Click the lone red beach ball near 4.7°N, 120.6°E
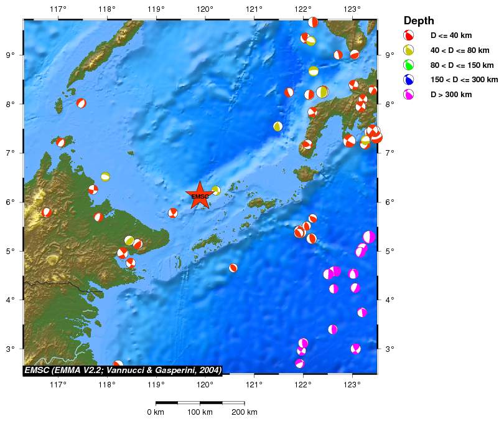Image resolution: width=504 pixels, height=421 pixels. coord(233,268)
